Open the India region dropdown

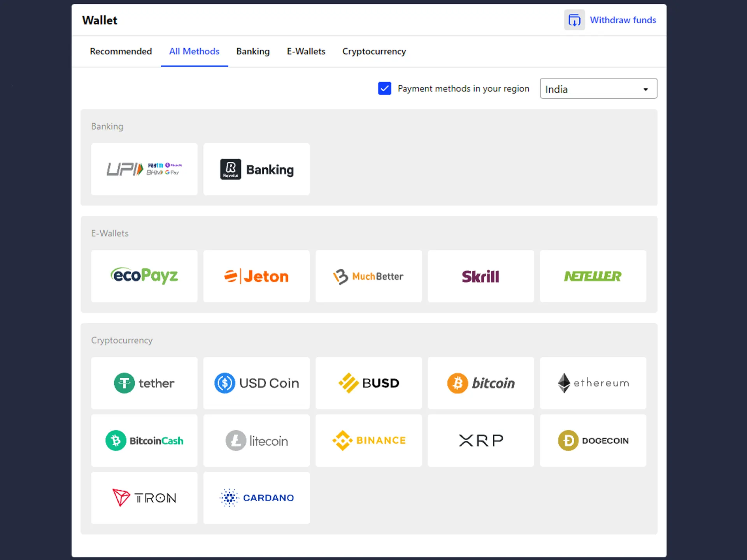tap(598, 89)
